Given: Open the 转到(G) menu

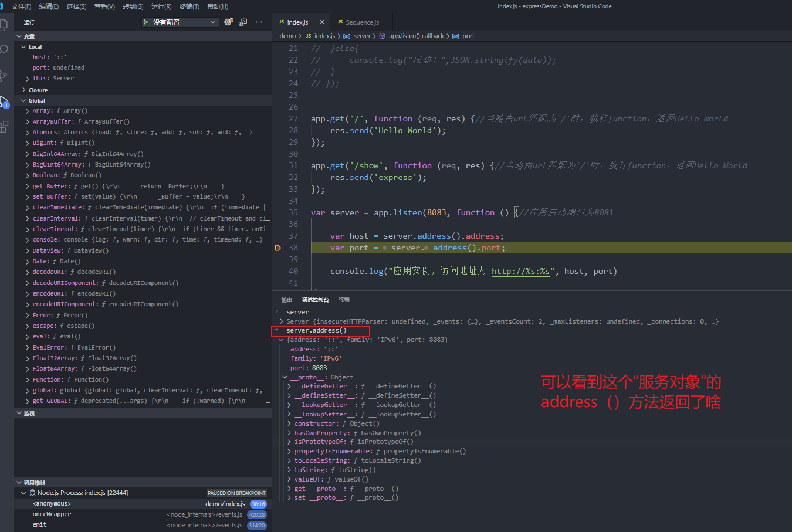Looking at the screenshot, I should coord(133,6).
